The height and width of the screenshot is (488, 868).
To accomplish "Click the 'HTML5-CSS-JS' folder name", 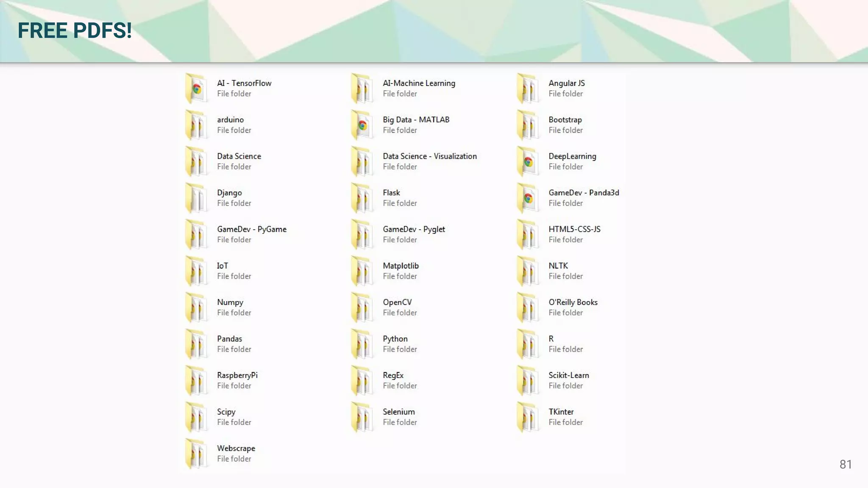I will [x=574, y=229].
